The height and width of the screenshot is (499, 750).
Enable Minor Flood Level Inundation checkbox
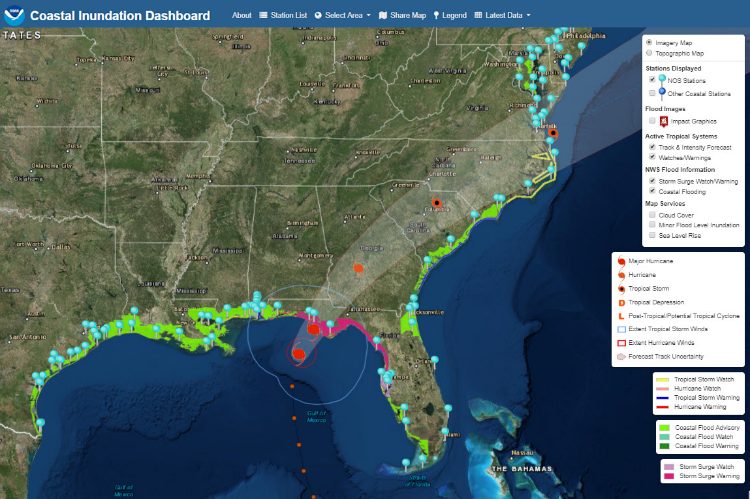pos(652,224)
